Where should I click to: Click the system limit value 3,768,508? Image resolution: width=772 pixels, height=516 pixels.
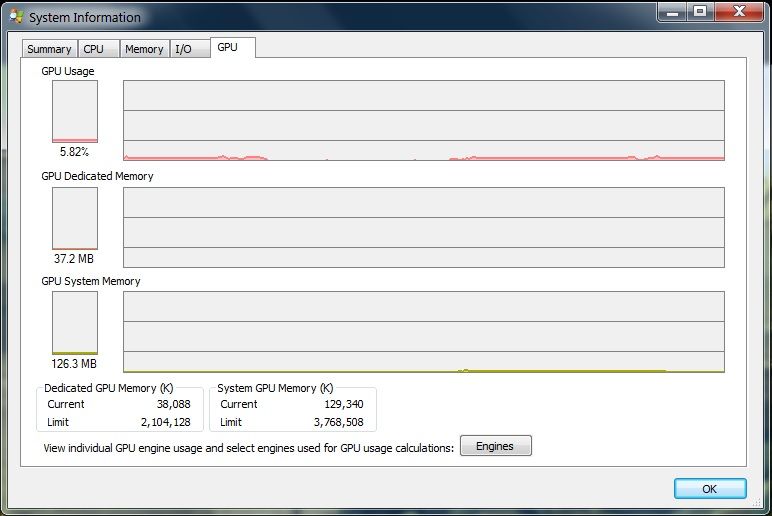(339, 422)
